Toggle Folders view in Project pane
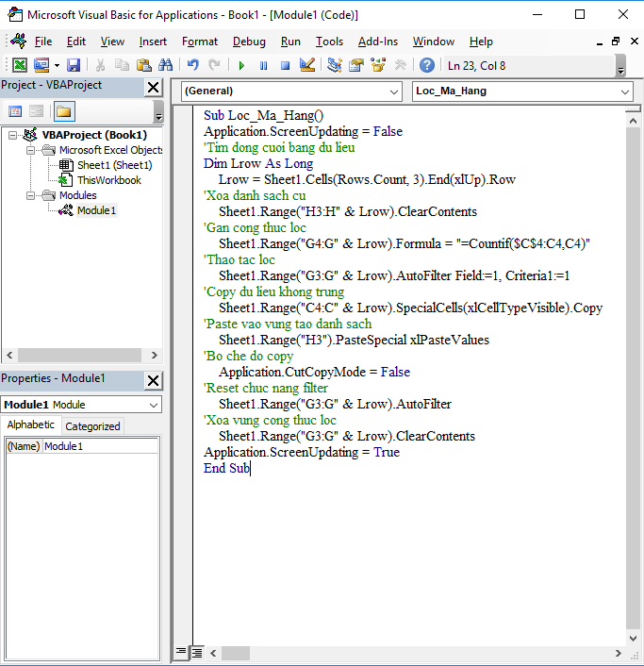The width and height of the screenshot is (644, 666). click(63, 111)
